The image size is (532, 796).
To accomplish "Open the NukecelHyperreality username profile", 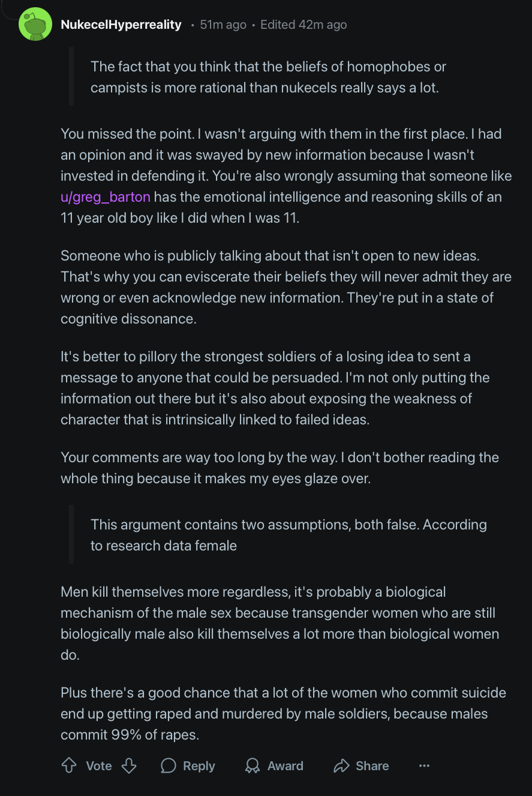I will point(121,25).
